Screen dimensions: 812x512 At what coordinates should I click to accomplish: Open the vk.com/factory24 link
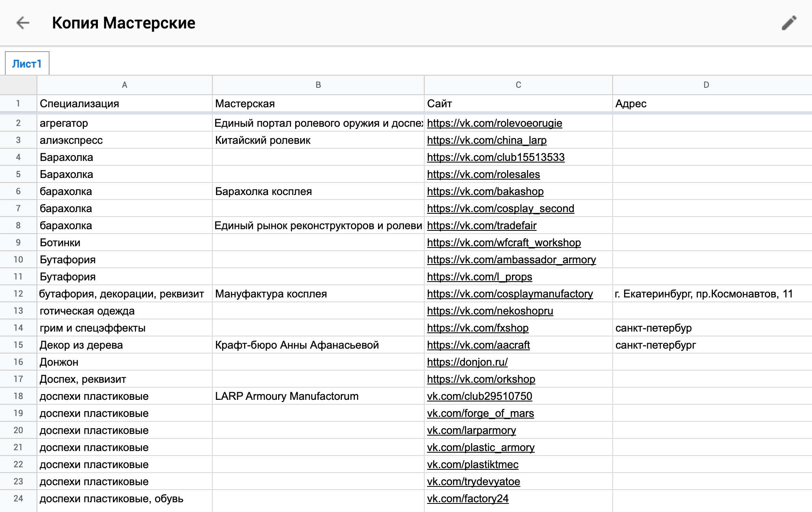point(468,499)
